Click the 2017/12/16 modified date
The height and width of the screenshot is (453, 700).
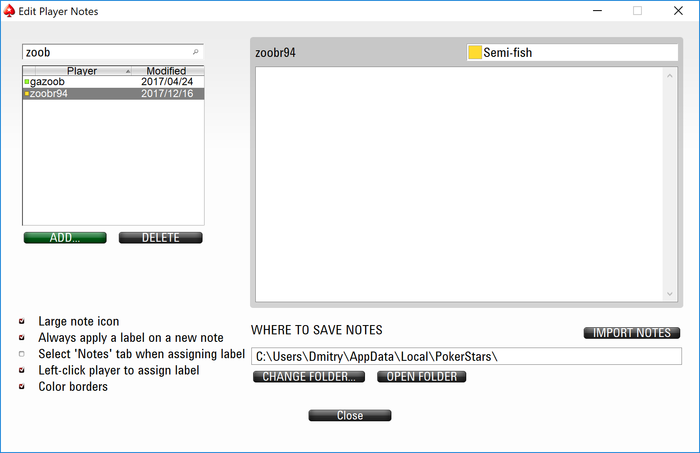tap(167, 94)
